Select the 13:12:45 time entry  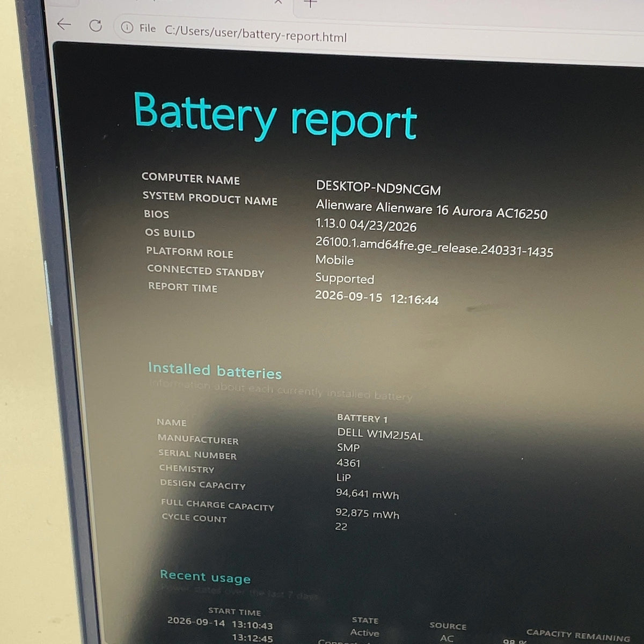tap(252, 638)
